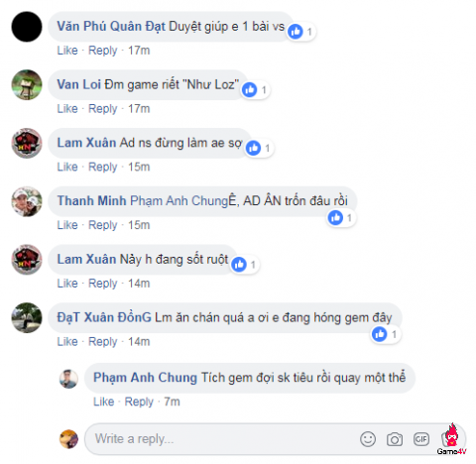Like Phạm Anh Chung's reply

[x=103, y=402]
